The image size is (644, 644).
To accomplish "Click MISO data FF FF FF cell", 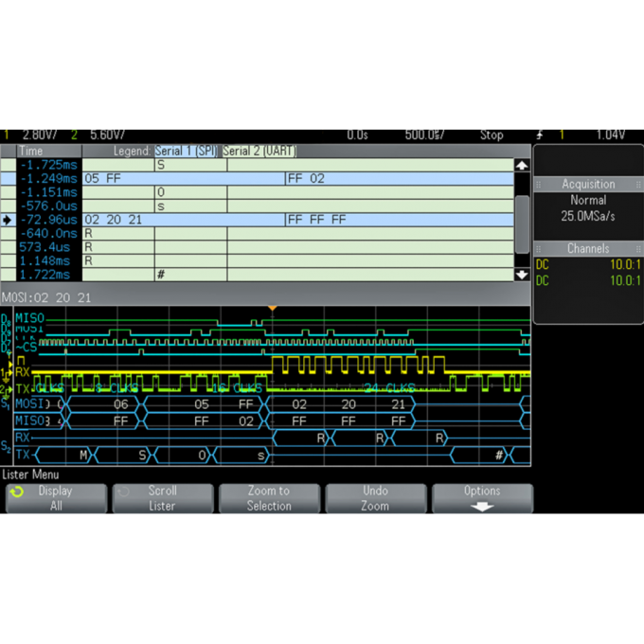I will click(400, 220).
